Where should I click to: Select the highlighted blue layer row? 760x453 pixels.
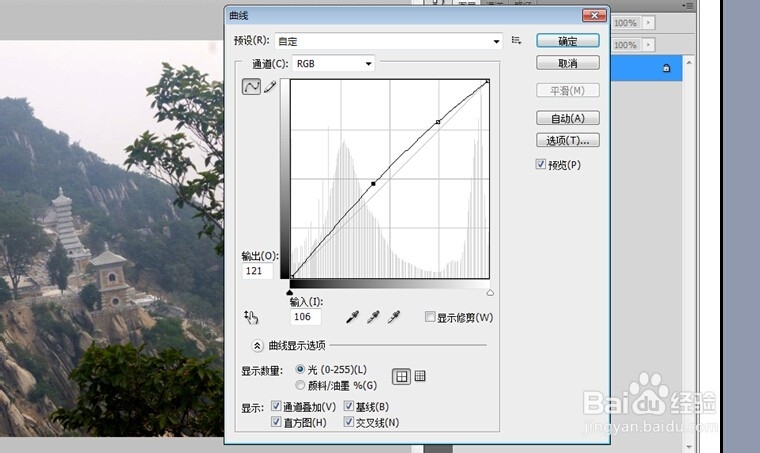click(646, 68)
